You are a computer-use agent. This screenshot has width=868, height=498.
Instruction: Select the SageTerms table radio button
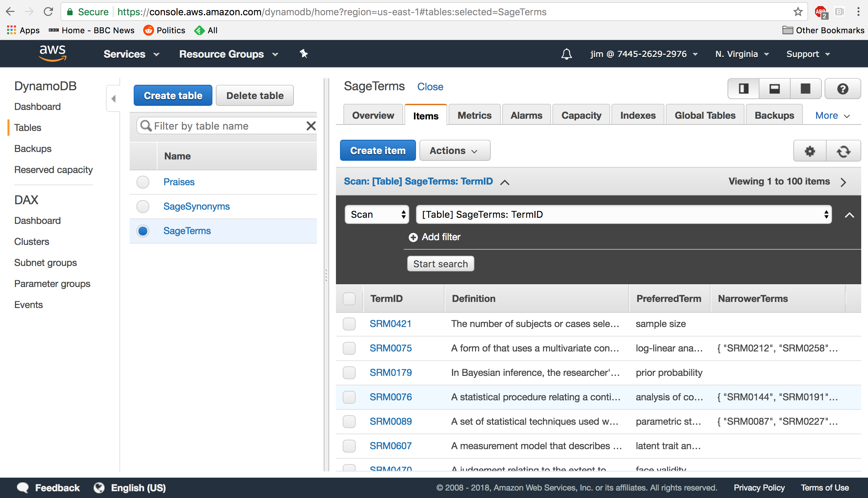click(143, 231)
